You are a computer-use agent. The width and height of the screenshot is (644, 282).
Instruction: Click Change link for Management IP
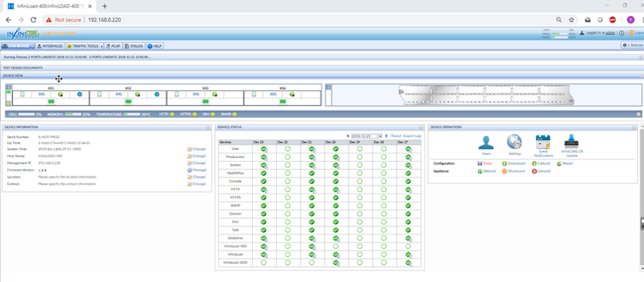click(199, 163)
